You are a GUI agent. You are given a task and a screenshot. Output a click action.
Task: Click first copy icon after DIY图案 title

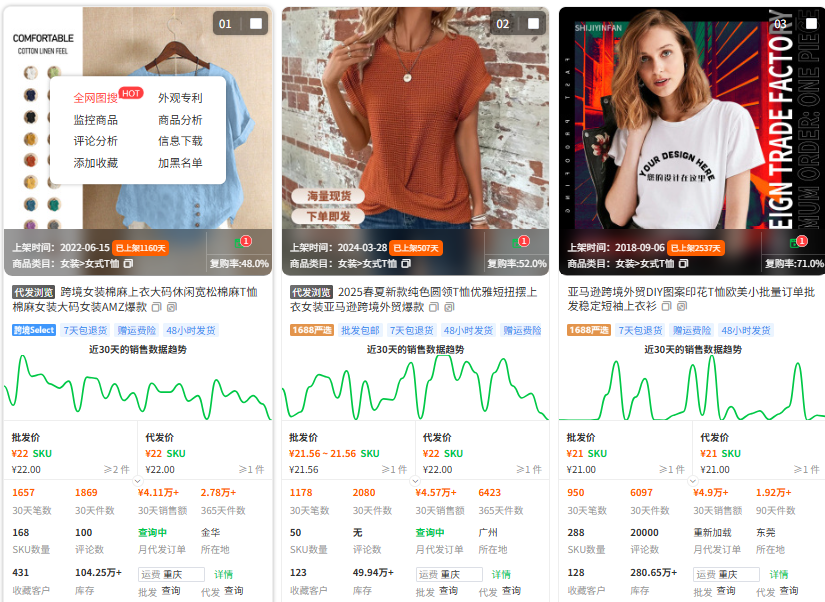point(667,306)
